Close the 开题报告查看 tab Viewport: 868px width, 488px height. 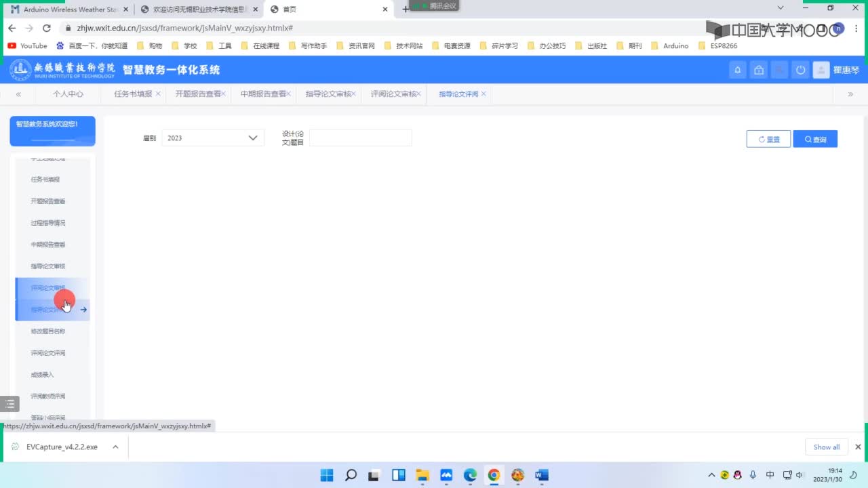click(x=224, y=94)
